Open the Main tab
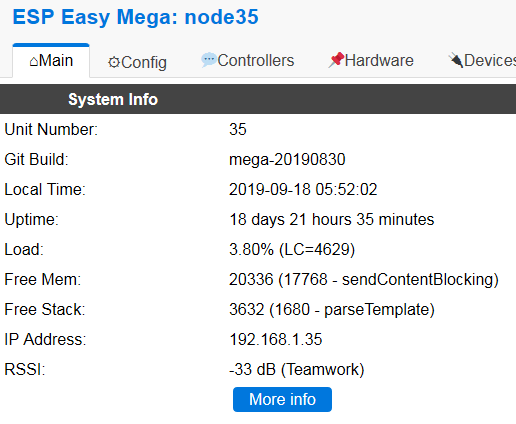 pos(51,61)
